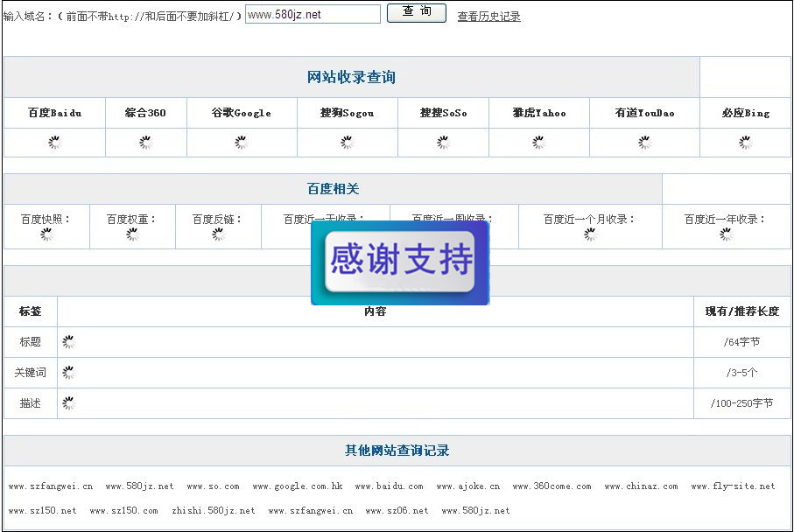The height and width of the screenshot is (532, 794).
Task: Open the www.sz150.com record link
Action: pyautogui.click(x=124, y=511)
